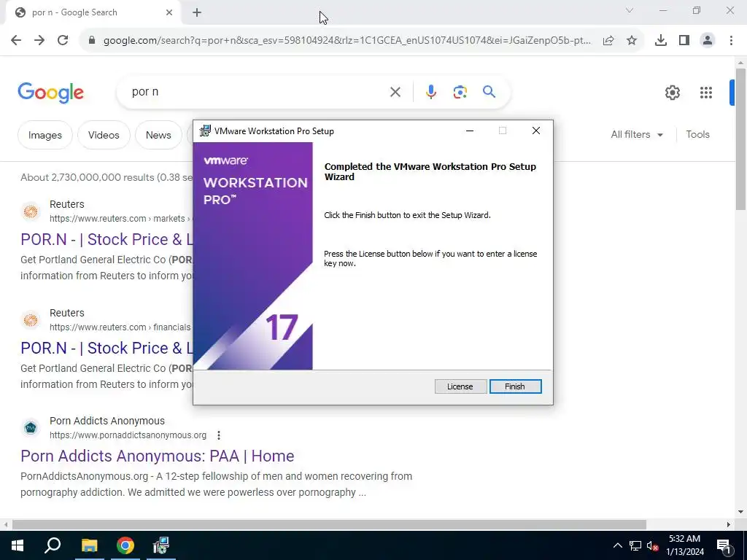Close the 'por n - Google Search' tab
The height and width of the screenshot is (560, 747).
click(x=169, y=12)
